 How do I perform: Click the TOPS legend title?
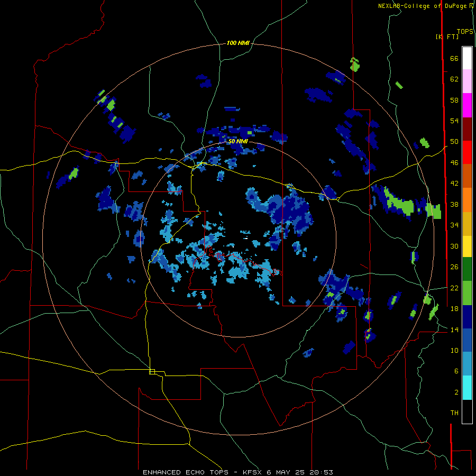coord(465,32)
